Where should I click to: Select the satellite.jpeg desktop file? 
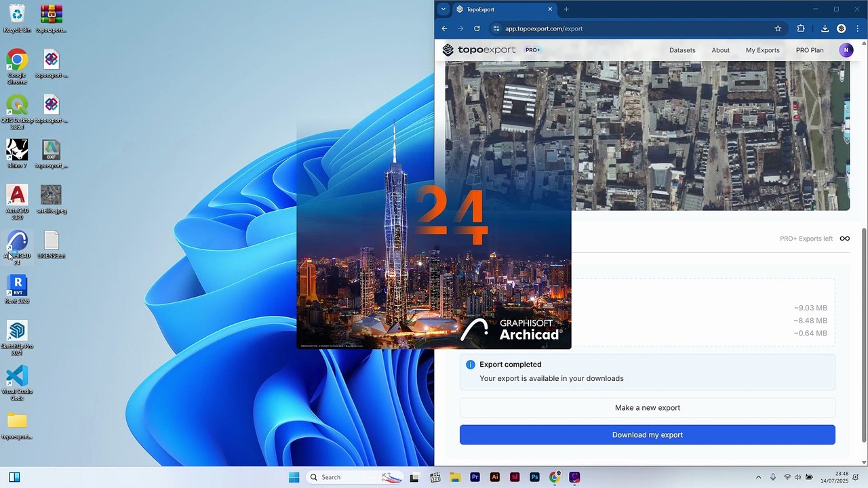(52, 199)
